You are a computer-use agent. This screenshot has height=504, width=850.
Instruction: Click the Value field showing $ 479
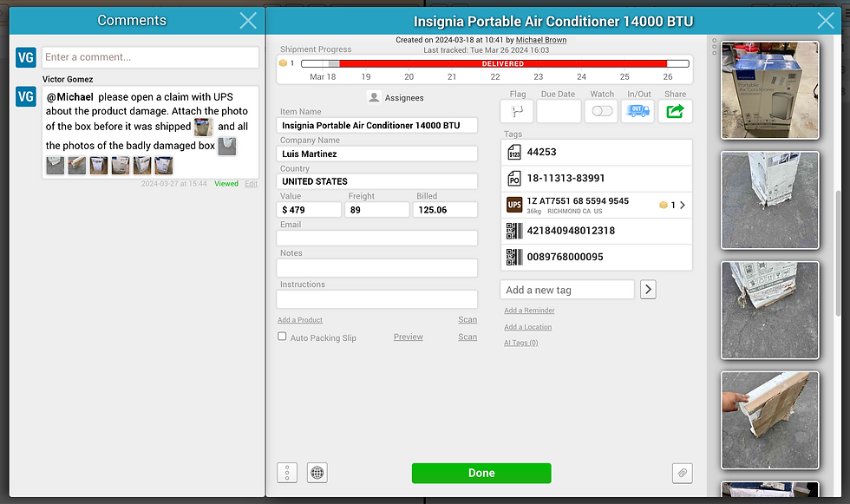point(309,210)
